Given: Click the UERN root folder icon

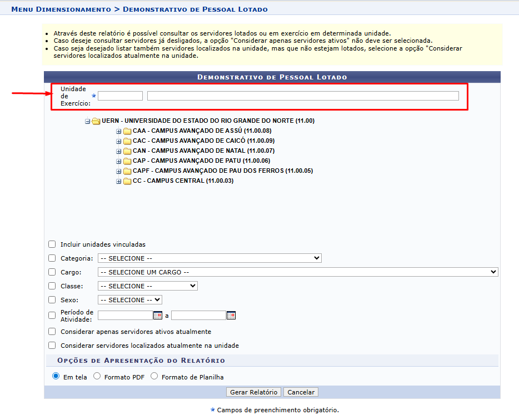Looking at the screenshot, I should [96, 121].
